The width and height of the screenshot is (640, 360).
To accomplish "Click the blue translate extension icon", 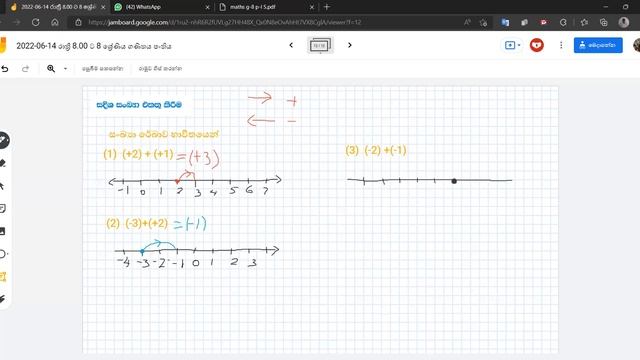I will click(505, 22).
